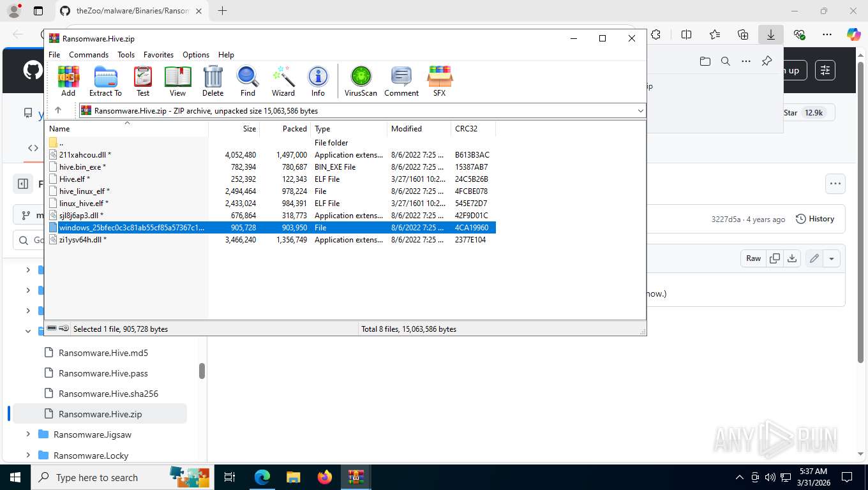
Task: Open new browser tab plus button
Action: [x=222, y=10]
